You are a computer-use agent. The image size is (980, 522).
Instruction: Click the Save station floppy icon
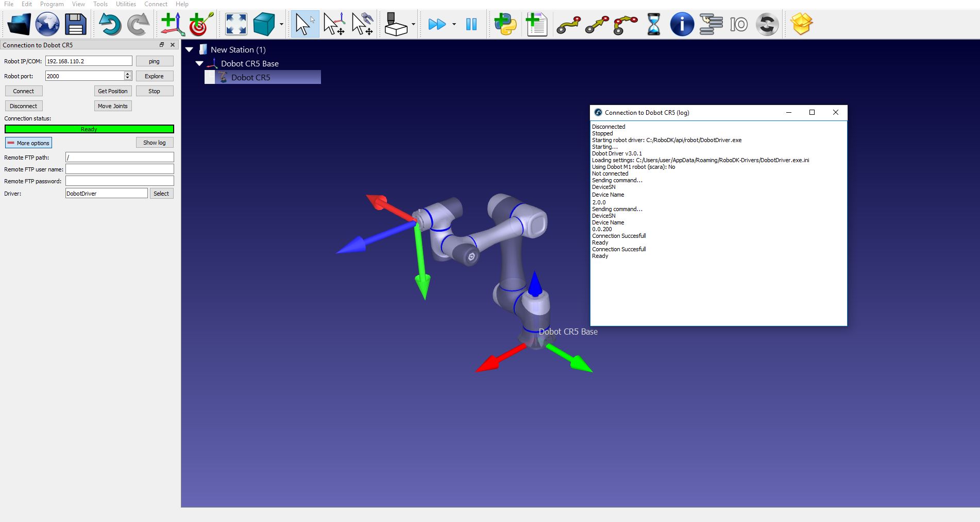pyautogui.click(x=76, y=24)
